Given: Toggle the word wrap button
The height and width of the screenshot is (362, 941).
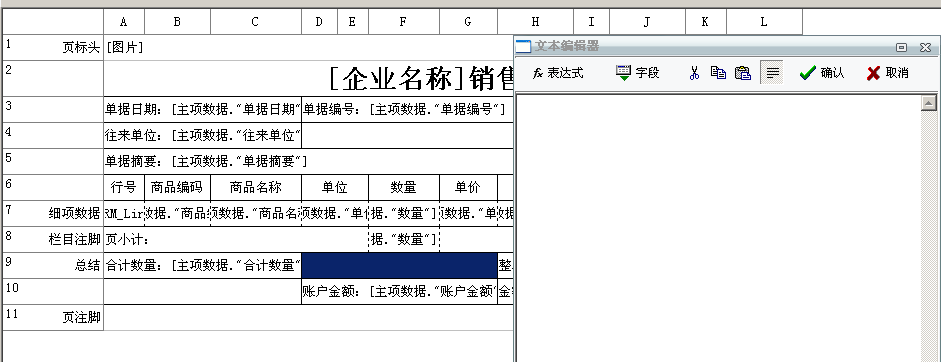Looking at the screenshot, I should pos(773,73).
